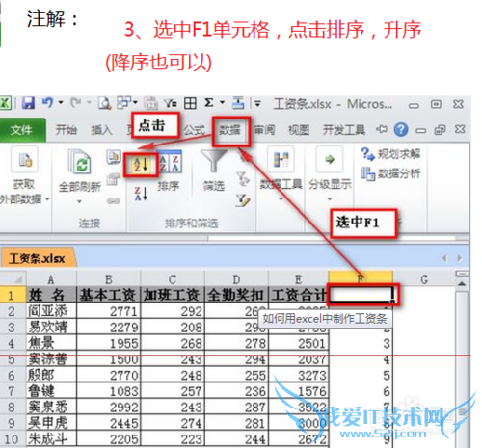This screenshot has width=482, height=448.
Task: Click the cell containing 殷郎
Action: point(51,375)
